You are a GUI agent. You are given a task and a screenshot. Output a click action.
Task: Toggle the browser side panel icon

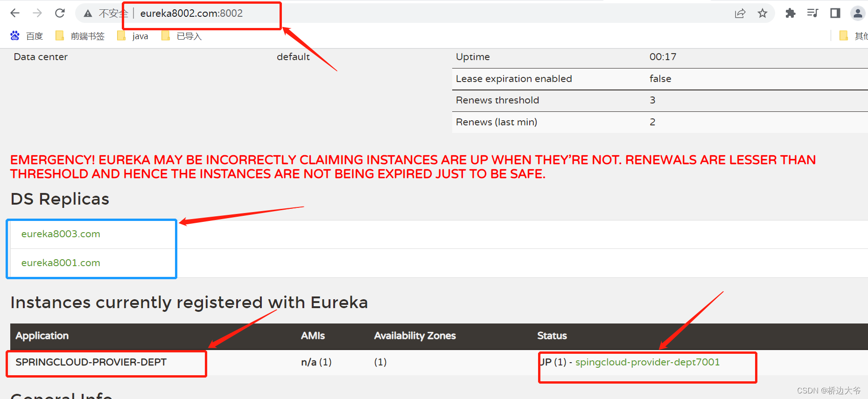835,13
